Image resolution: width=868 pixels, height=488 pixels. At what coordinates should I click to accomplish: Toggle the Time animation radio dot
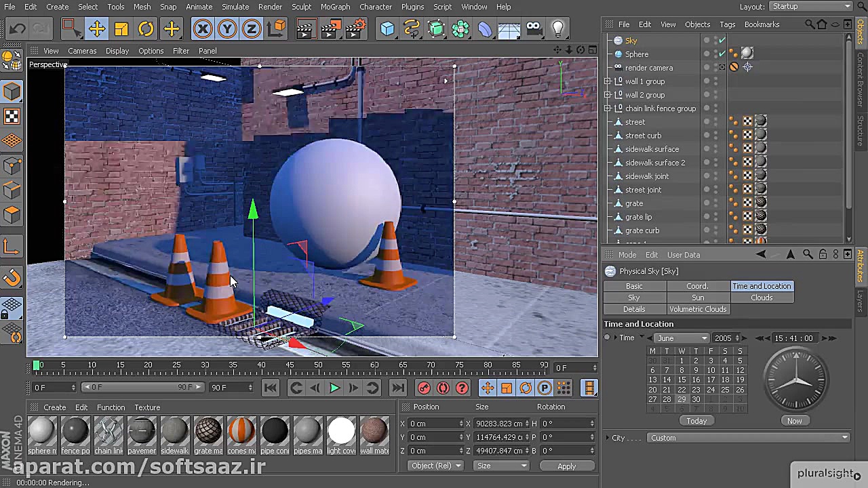608,338
